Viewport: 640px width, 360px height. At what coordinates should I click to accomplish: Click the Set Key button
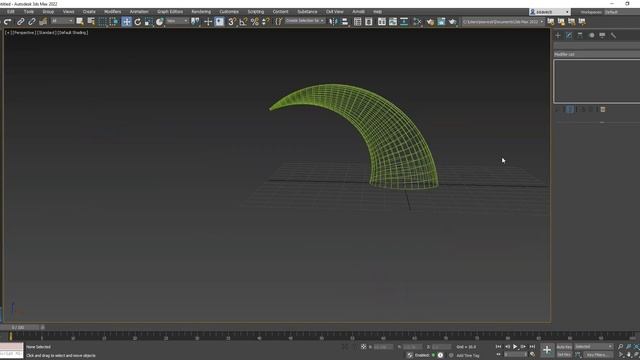(x=564, y=355)
